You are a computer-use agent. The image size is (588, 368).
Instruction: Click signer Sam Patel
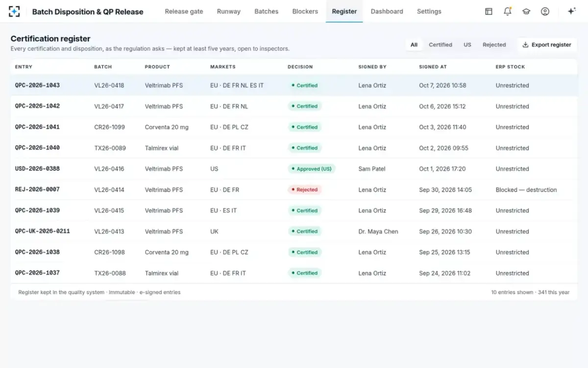372,169
